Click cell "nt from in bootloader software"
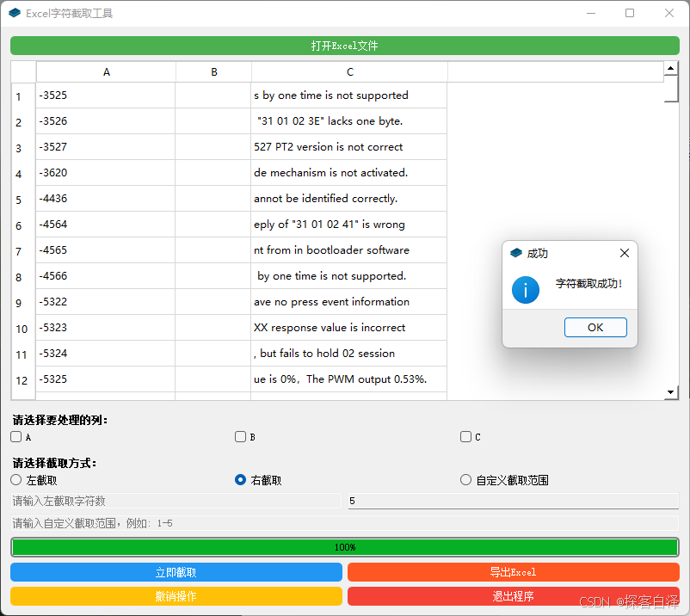The image size is (690, 616). pos(349,249)
